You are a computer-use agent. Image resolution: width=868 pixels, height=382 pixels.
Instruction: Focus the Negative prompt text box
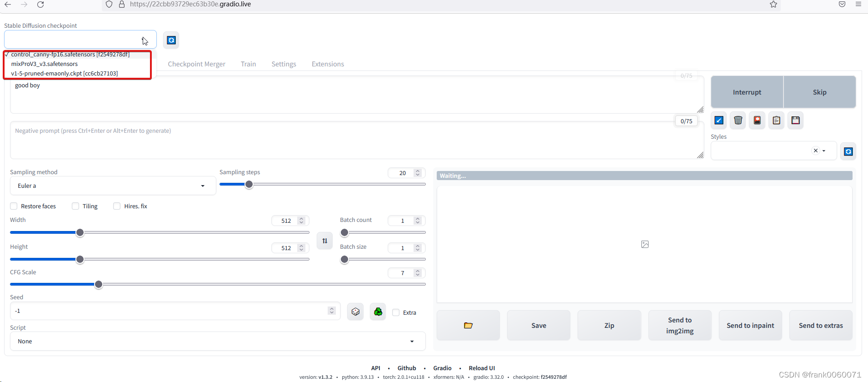click(x=357, y=140)
